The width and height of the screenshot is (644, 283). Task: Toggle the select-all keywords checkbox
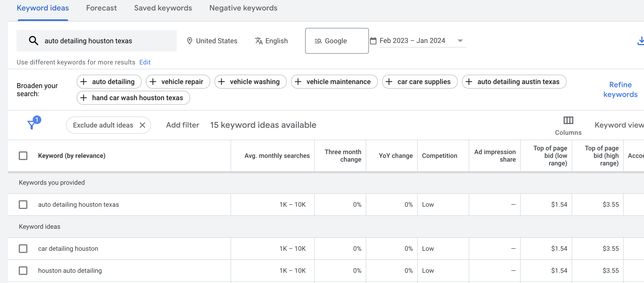coord(23,156)
